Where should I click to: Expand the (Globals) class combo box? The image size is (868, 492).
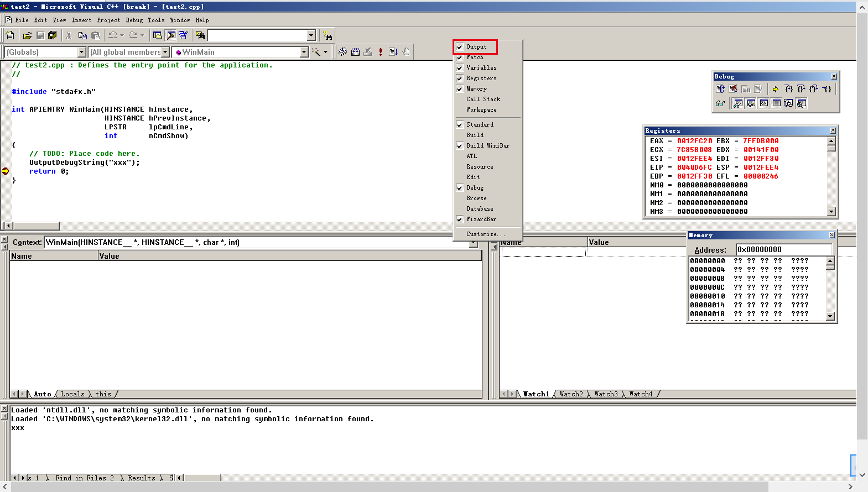pyautogui.click(x=82, y=52)
